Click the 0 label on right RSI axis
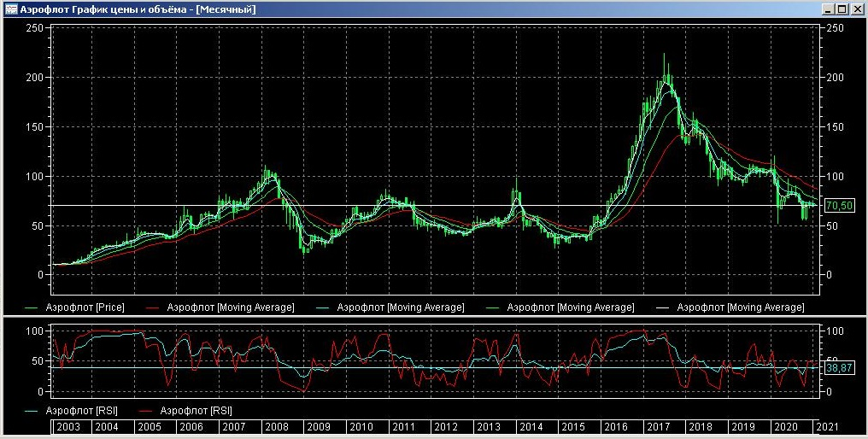868x439 pixels. pos(829,392)
